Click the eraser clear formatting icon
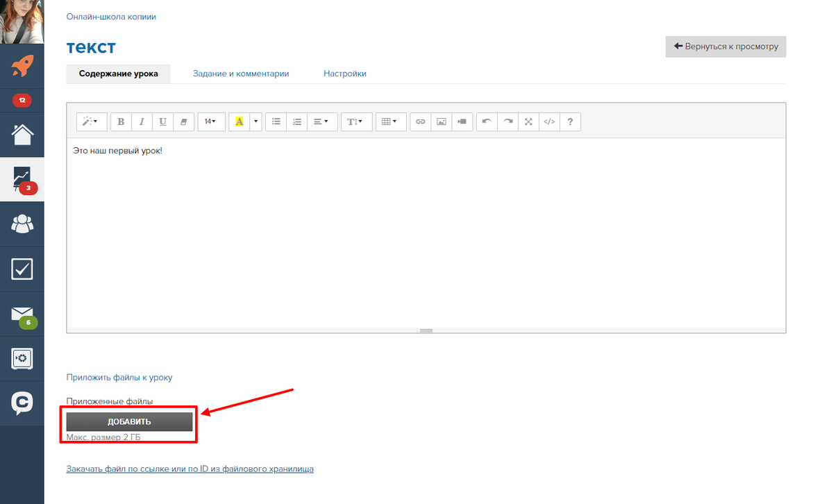Image resolution: width=833 pixels, height=504 pixels. click(183, 121)
